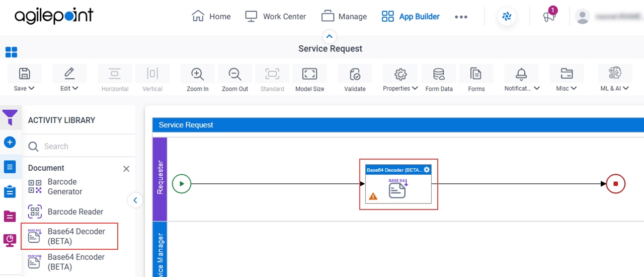Viewport: 644px width, 277px height.
Task: Select Base64 Decoder (BETA) in library
Action: 69,237
